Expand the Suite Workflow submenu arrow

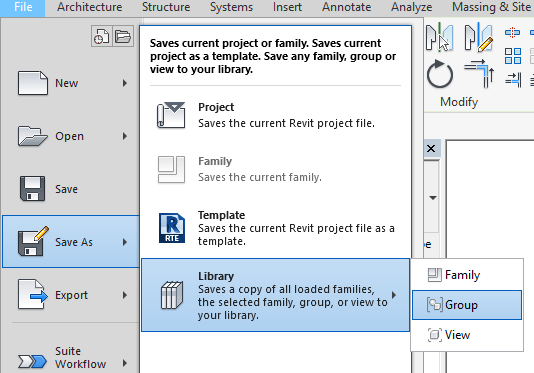125,363
